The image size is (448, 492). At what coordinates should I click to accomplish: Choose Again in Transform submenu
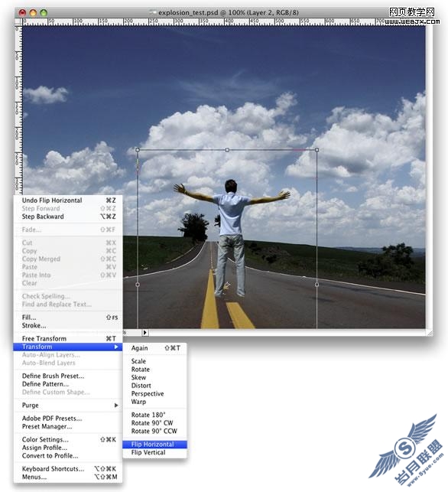coord(155,348)
